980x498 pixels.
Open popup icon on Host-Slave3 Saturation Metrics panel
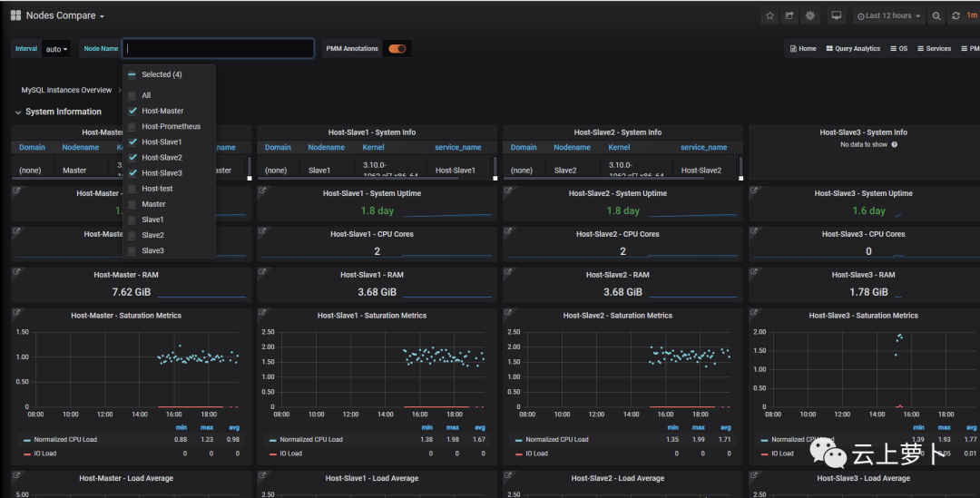[754, 312]
